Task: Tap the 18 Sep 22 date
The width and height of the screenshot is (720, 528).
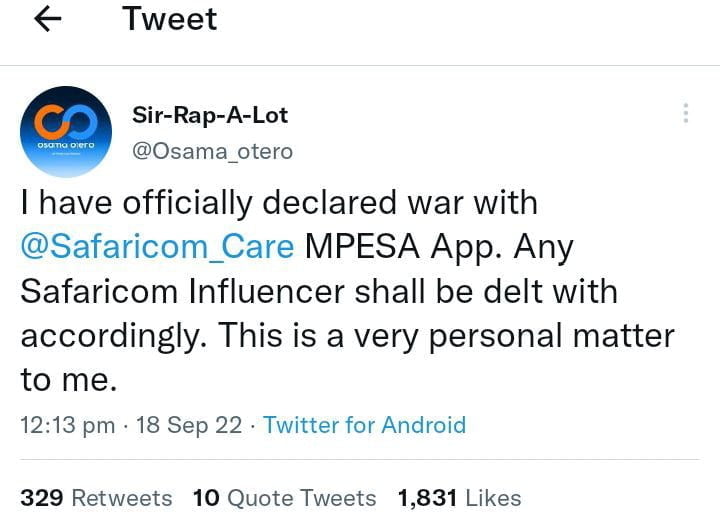Action: pos(189,425)
